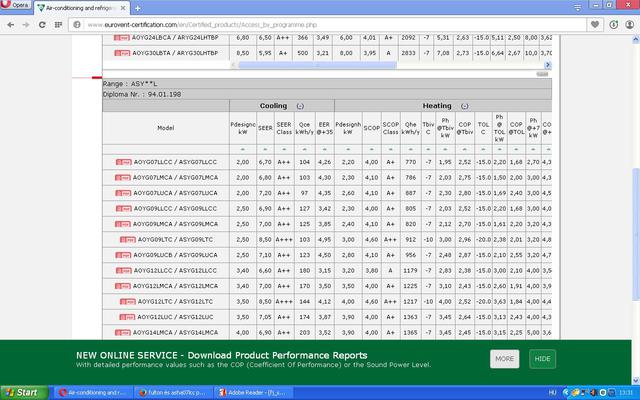Screen dimensions: 640x400
Task: Open the Windows Start button
Action: click(24, 393)
